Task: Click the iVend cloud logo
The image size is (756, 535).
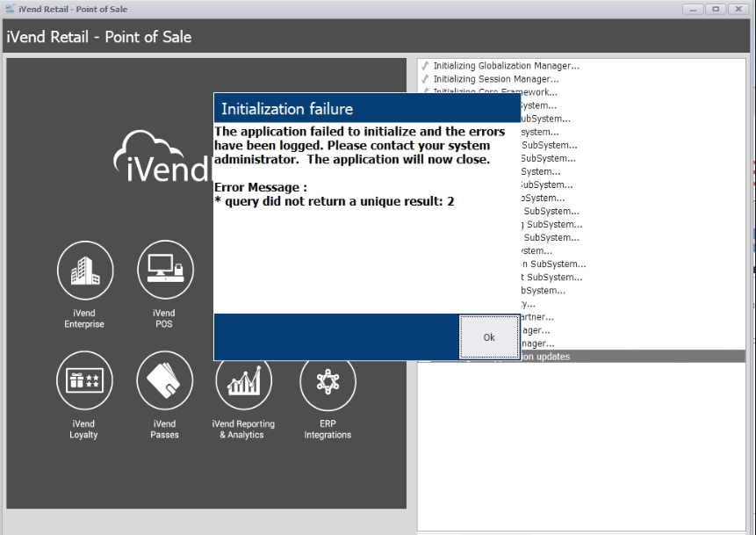Action: pyautogui.click(x=162, y=156)
